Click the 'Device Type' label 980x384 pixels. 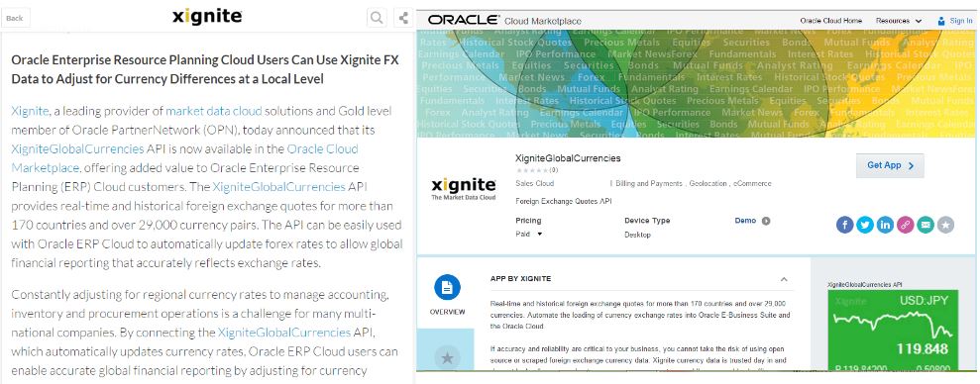647,221
